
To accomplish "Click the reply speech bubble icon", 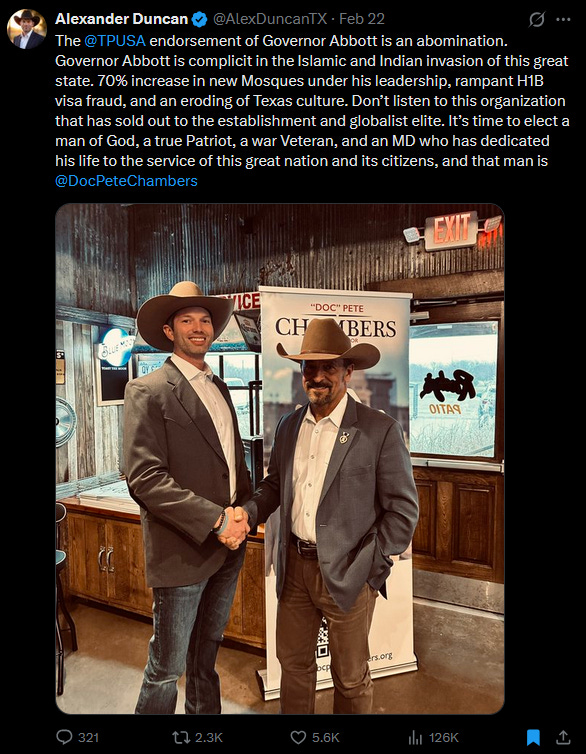I will pyautogui.click(x=64, y=737).
